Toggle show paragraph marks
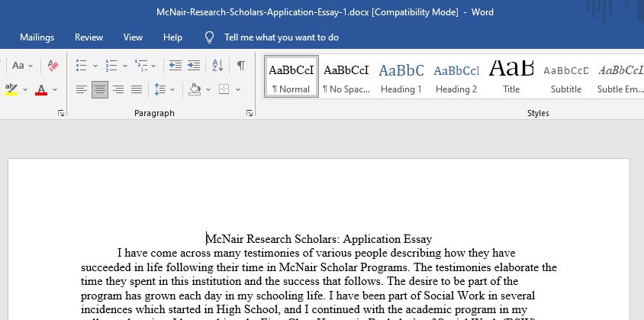The image size is (644, 320). [x=241, y=66]
